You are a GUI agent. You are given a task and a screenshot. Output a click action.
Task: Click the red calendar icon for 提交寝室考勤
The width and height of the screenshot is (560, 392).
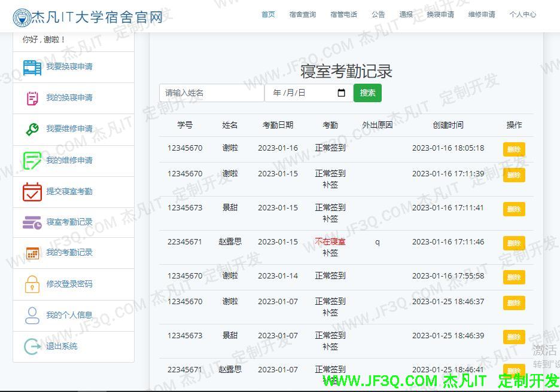pyautogui.click(x=32, y=191)
